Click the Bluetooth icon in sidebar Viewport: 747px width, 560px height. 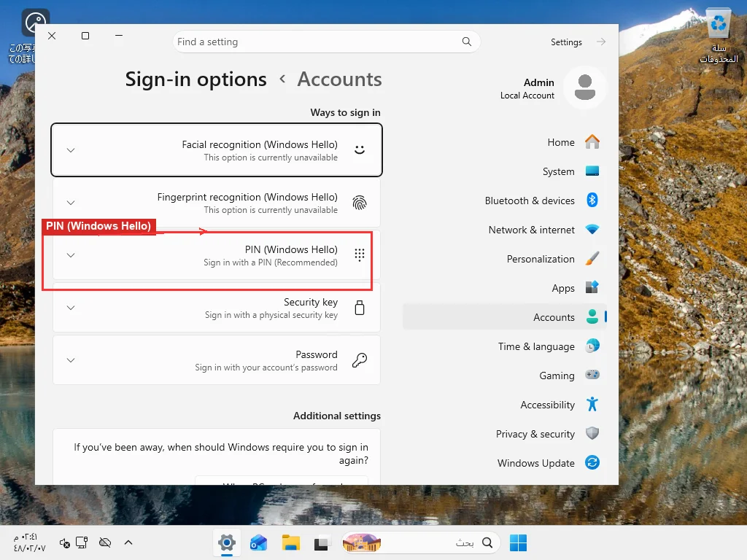pos(592,200)
